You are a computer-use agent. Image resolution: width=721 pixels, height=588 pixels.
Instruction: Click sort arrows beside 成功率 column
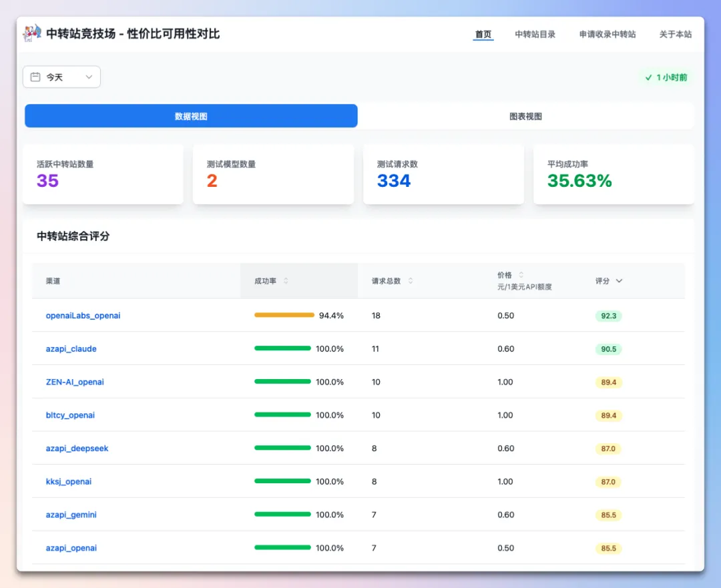coord(286,281)
